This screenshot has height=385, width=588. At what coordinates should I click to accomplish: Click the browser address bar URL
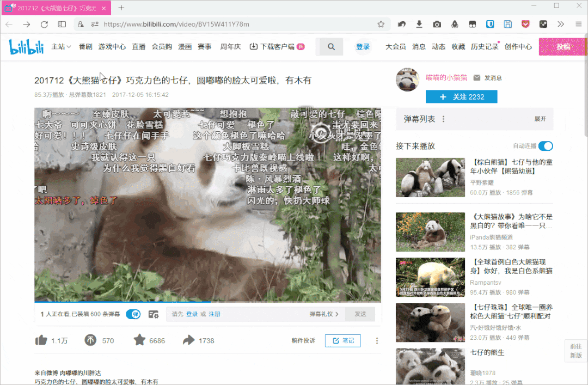[176, 25]
